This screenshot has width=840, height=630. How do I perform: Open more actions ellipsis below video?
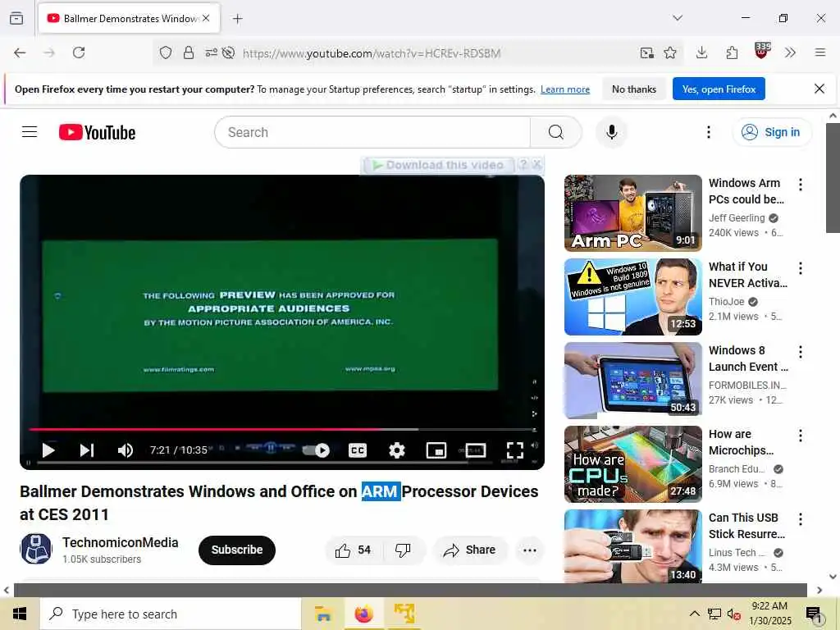[529, 550]
